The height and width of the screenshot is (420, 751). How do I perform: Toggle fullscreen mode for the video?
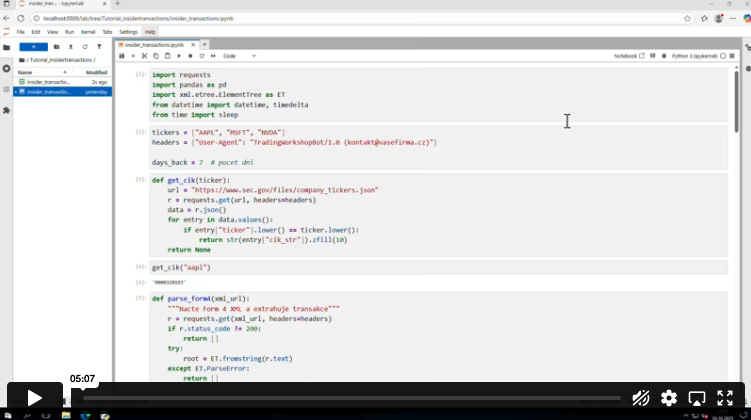(725, 398)
